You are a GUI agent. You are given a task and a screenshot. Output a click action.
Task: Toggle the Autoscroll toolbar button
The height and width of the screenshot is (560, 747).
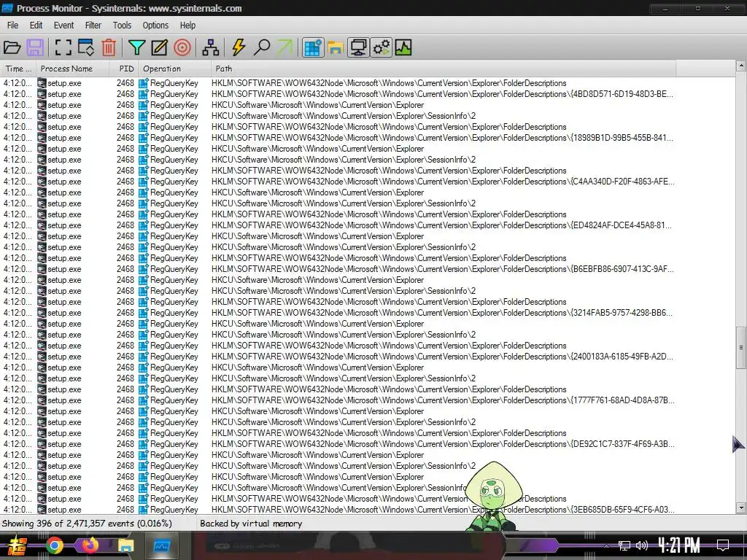[x=86, y=47]
